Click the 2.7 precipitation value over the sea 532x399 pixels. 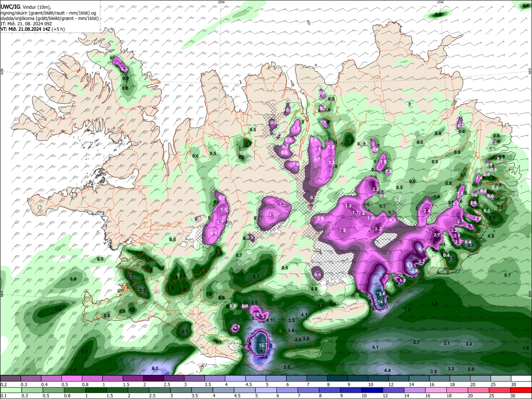pos(417,342)
